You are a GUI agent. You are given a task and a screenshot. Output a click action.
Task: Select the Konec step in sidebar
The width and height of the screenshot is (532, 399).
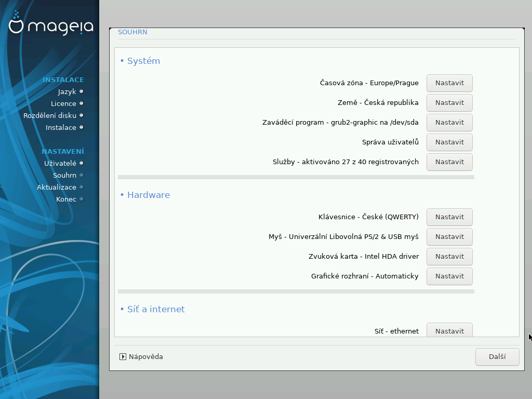66,199
